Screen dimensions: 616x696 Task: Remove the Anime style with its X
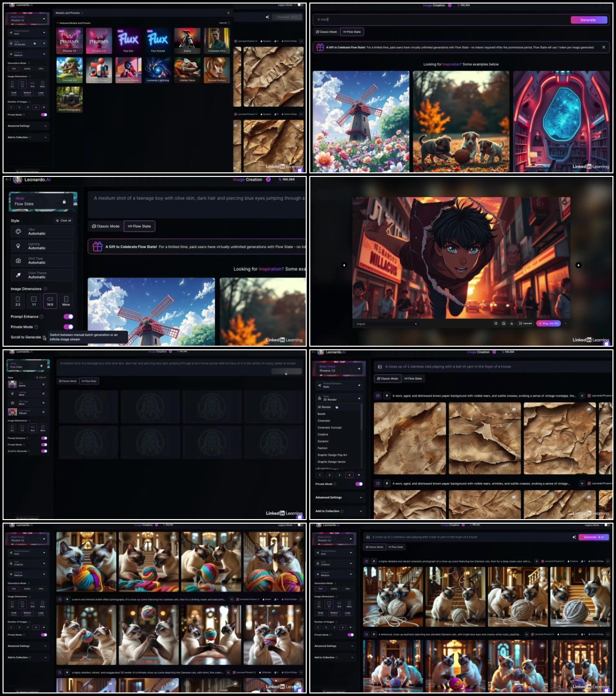point(43,384)
